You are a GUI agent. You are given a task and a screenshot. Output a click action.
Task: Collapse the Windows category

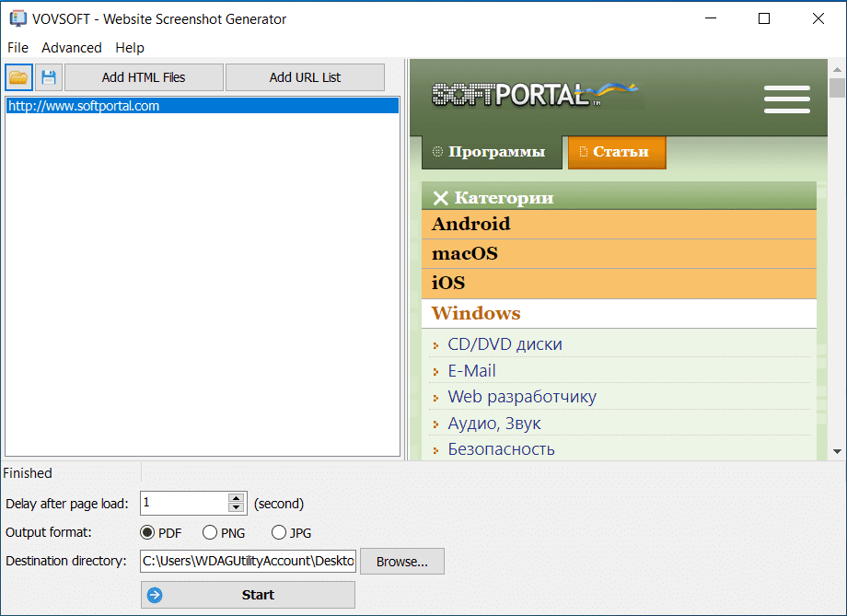coord(619,313)
